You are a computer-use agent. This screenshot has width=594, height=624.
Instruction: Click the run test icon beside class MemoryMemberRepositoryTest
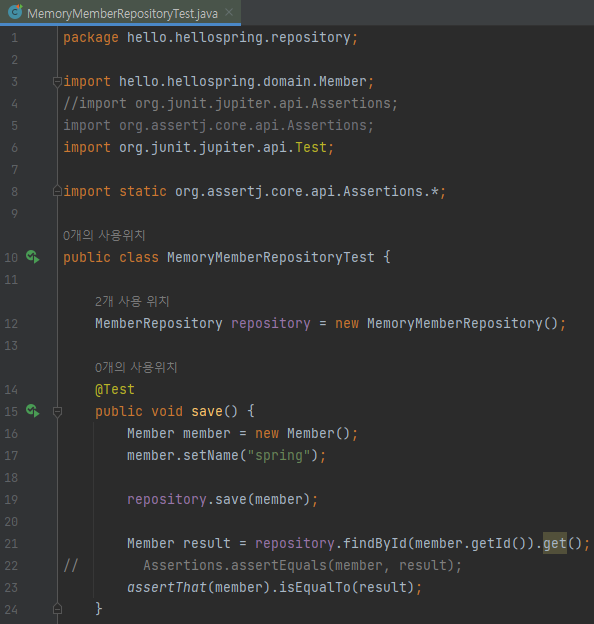pos(33,257)
